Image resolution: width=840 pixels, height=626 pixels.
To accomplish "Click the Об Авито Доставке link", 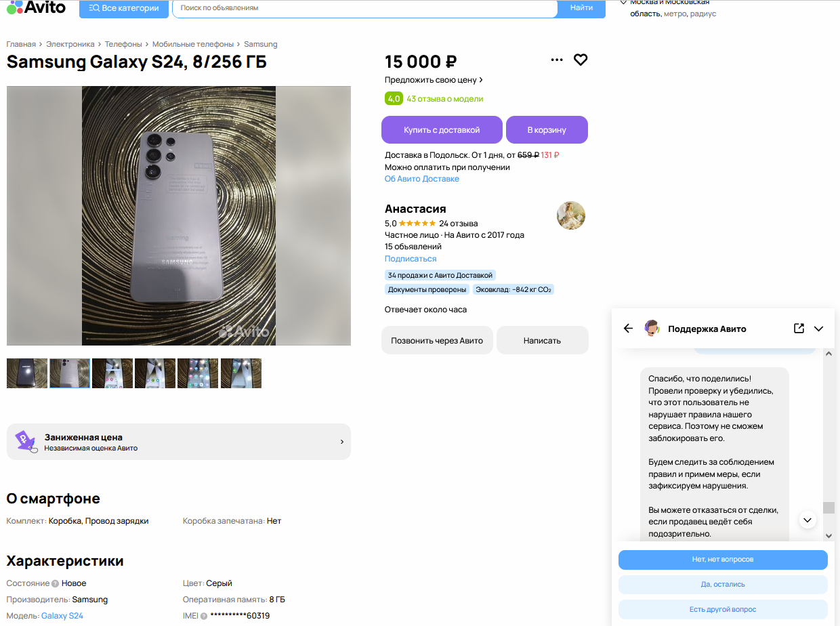I will pyautogui.click(x=422, y=179).
